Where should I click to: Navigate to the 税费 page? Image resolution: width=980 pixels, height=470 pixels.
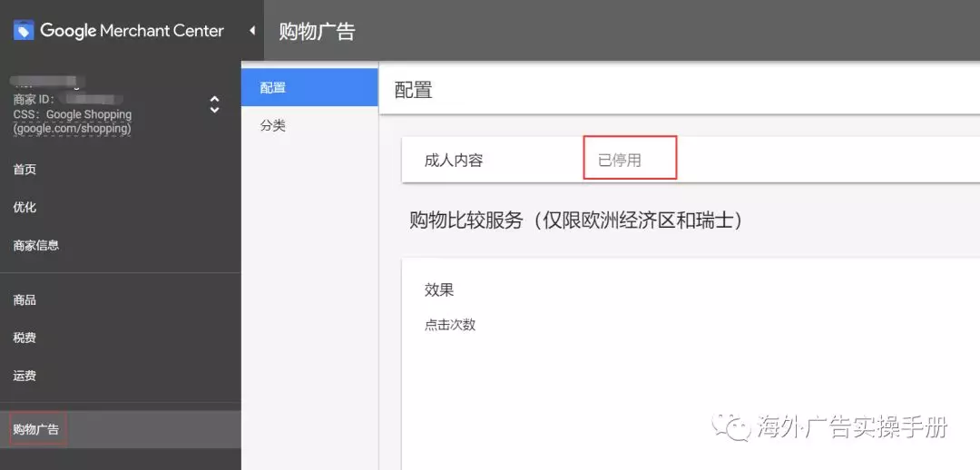pos(24,338)
